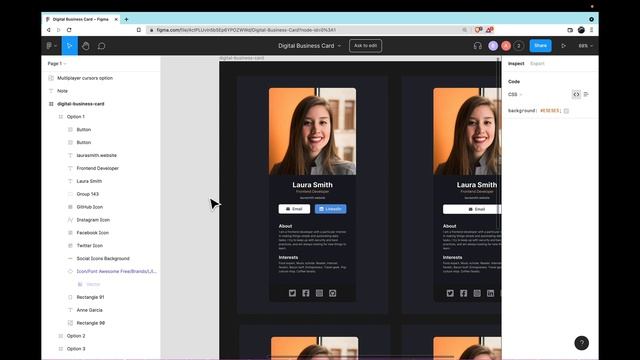
Task: Open the Brave Rewards icon
Action: [x=489, y=30]
